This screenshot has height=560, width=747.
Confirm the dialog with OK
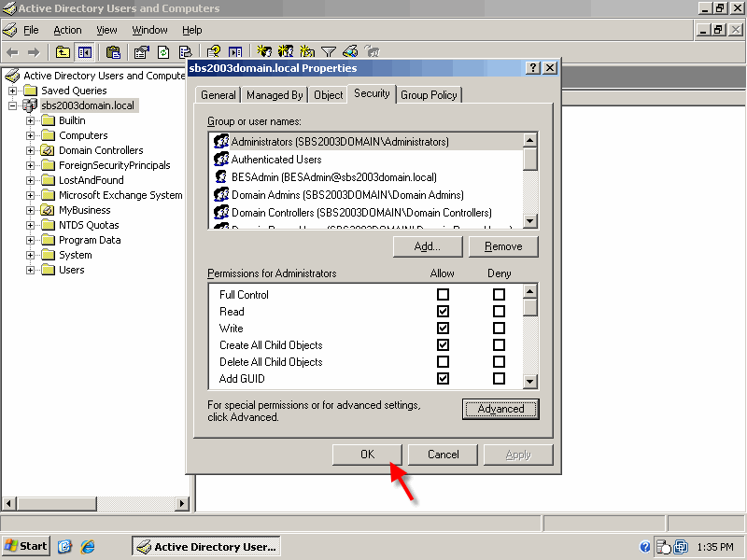click(x=367, y=455)
